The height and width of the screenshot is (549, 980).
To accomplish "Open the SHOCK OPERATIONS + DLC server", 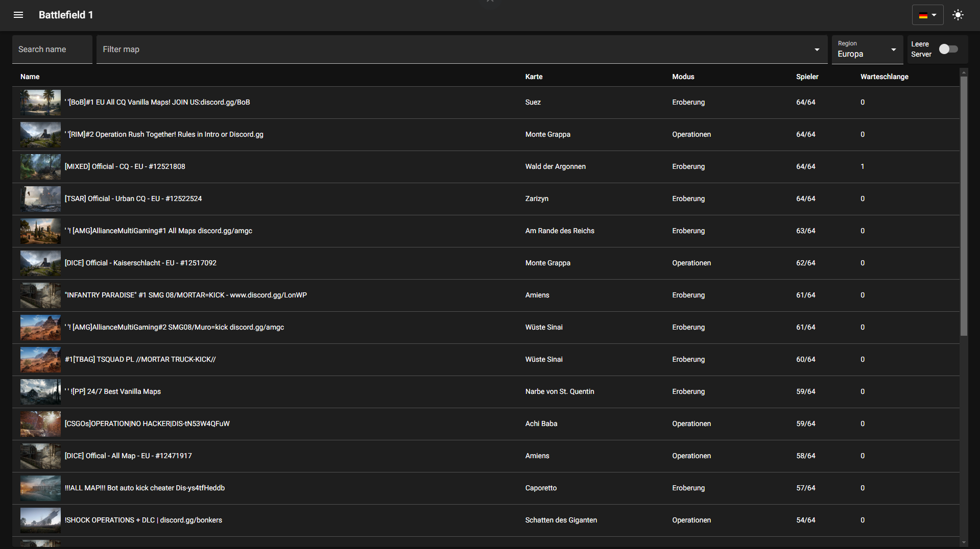I will (143, 520).
